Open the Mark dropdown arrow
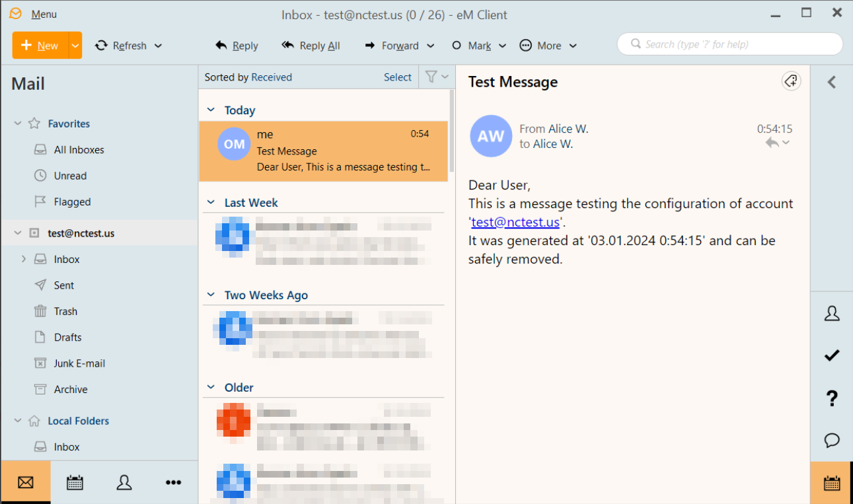Screen dimensions: 853x504 click(502, 46)
